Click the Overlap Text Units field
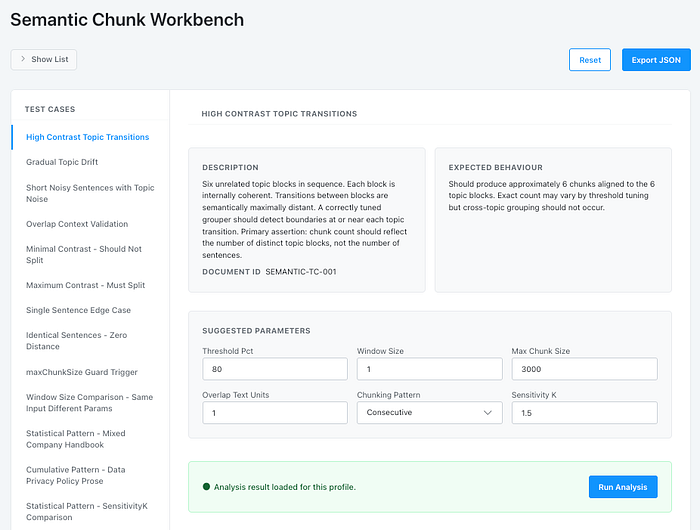700x530 pixels. pyautogui.click(x=275, y=413)
